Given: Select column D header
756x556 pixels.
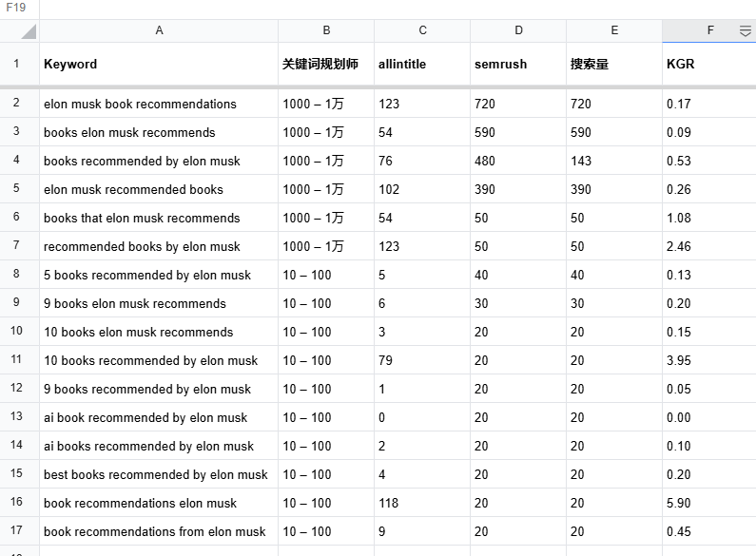Looking at the screenshot, I should 518,30.
